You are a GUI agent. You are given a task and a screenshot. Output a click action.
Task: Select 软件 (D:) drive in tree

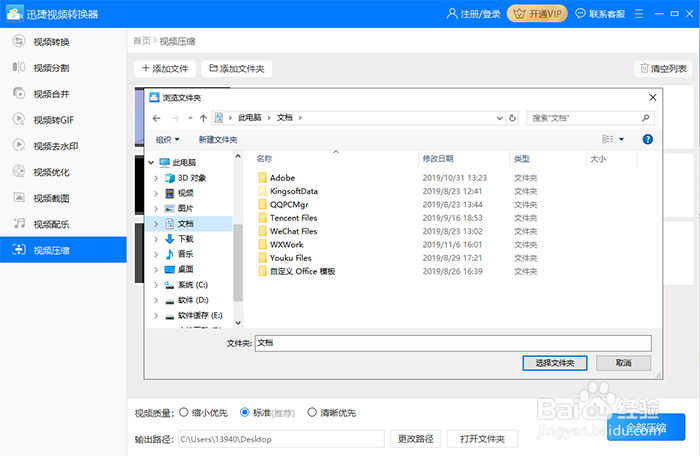pyautogui.click(x=193, y=300)
